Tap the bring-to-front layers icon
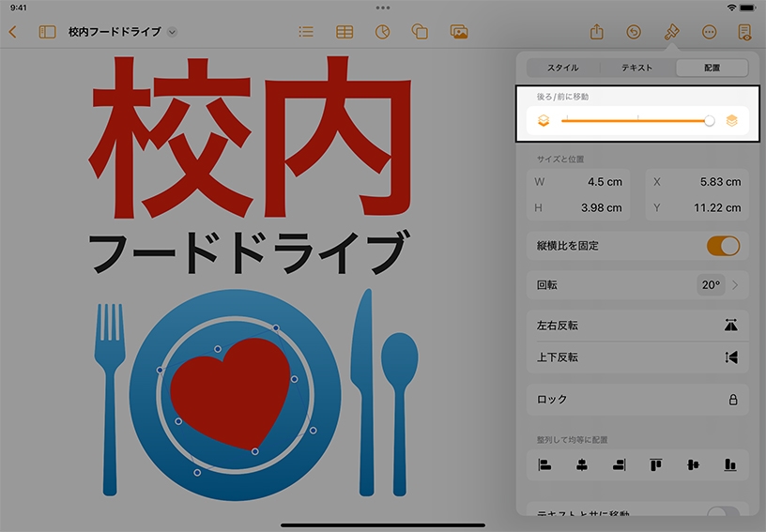 click(x=731, y=120)
